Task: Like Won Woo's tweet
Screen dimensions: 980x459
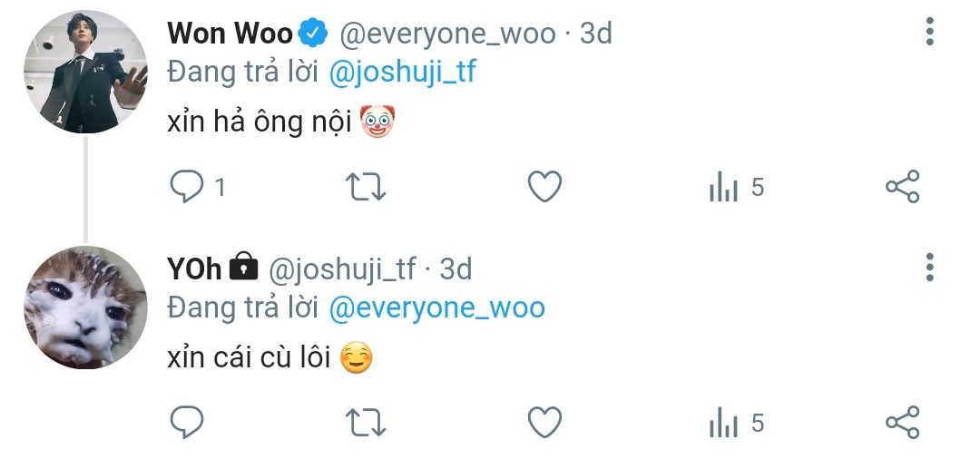Action: [x=545, y=187]
